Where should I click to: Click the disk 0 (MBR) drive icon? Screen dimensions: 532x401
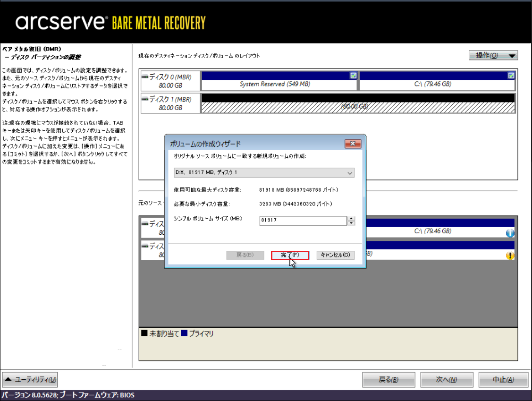pos(145,77)
